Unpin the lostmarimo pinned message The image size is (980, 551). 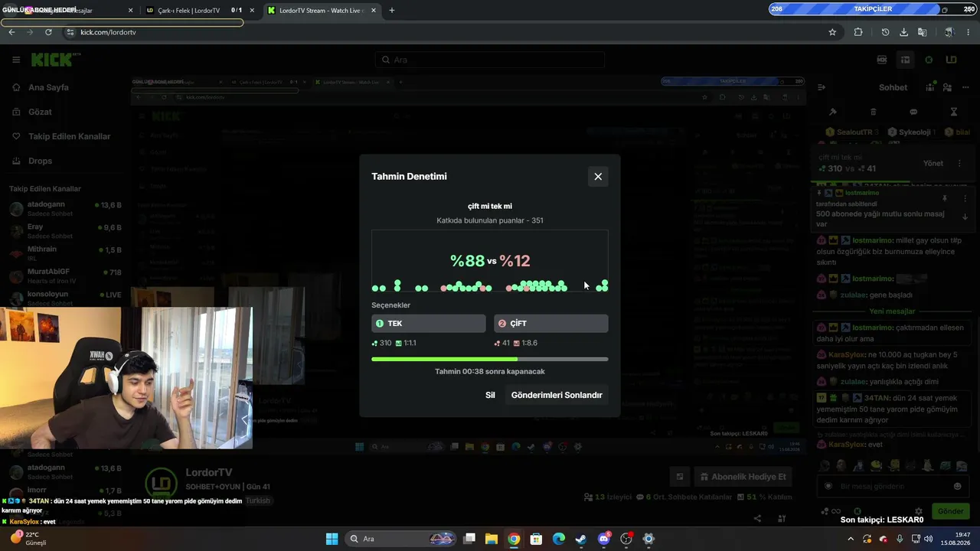click(945, 198)
